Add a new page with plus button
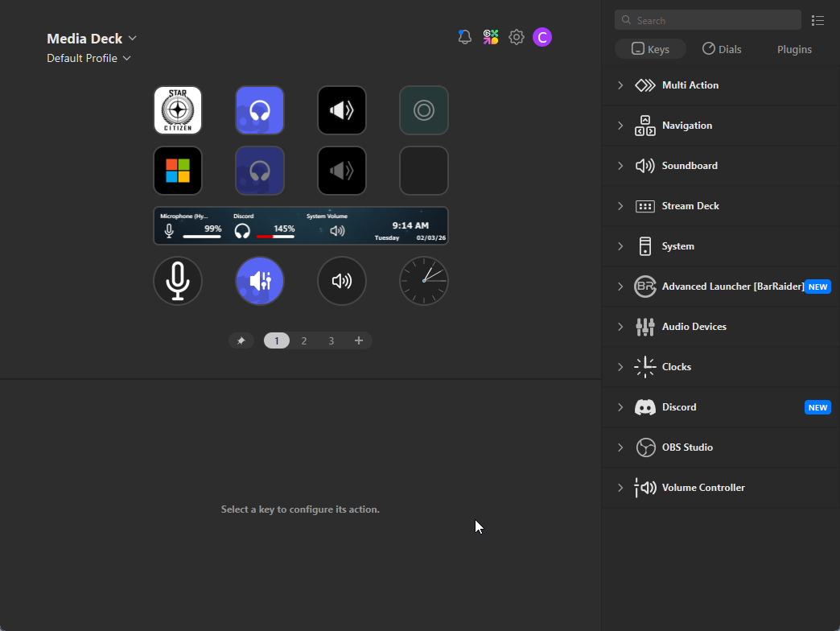The width and height of the screenshot is (840, 631). click(x=359, y=340)
